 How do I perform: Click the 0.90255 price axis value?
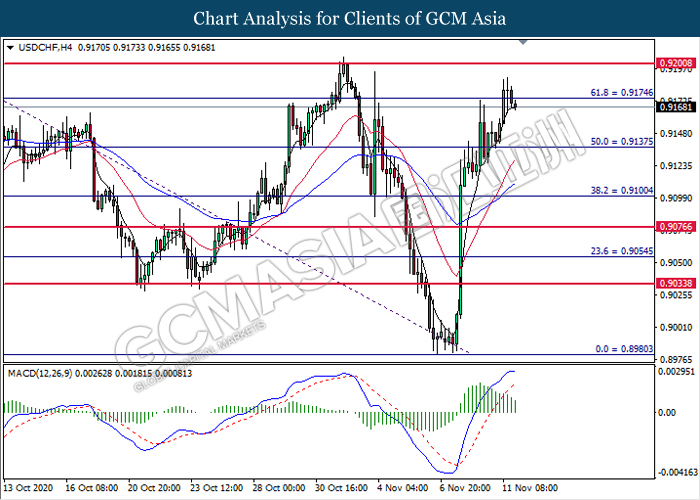pos(675,295)
